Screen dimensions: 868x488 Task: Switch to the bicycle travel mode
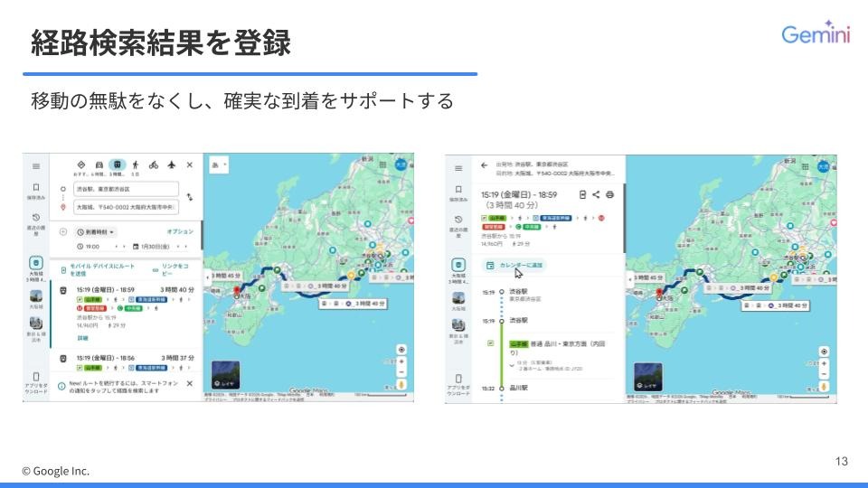tap(154, 164)
